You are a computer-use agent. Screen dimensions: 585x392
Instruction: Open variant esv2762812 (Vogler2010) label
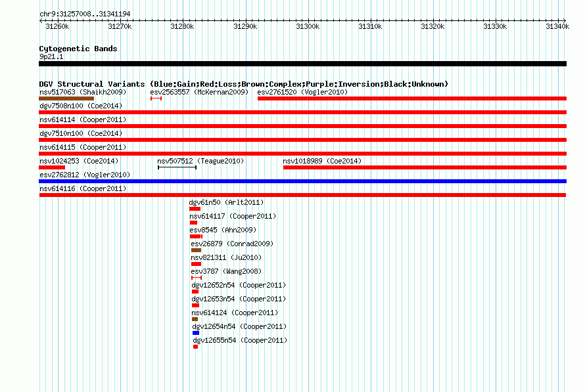point(85,175)
